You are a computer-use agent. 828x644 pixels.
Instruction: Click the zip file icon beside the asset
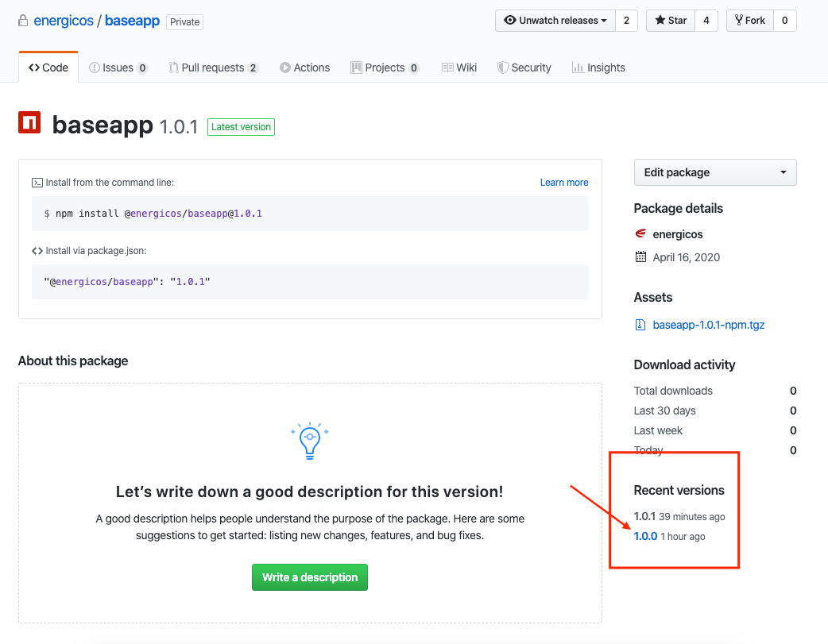tap(640, 325)
